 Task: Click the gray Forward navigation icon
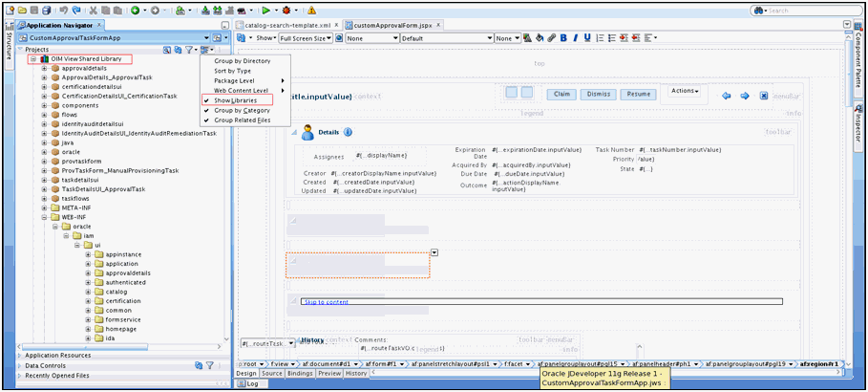point(155,10)
